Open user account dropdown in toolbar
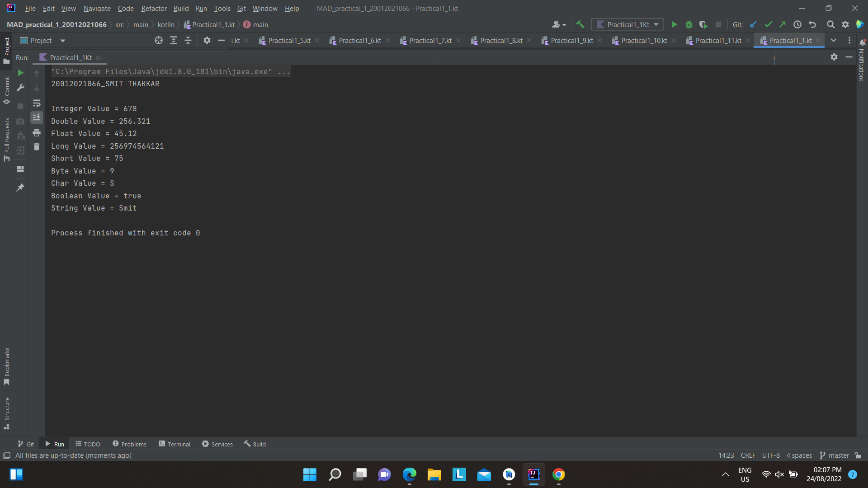The width and height of the screenshot is (868, 488). (559, 25)
